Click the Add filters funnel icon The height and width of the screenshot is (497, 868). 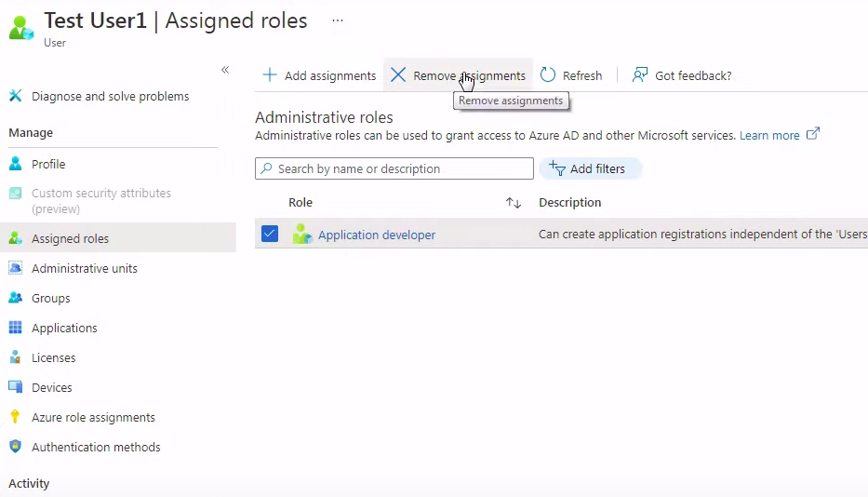coord(557,168)
